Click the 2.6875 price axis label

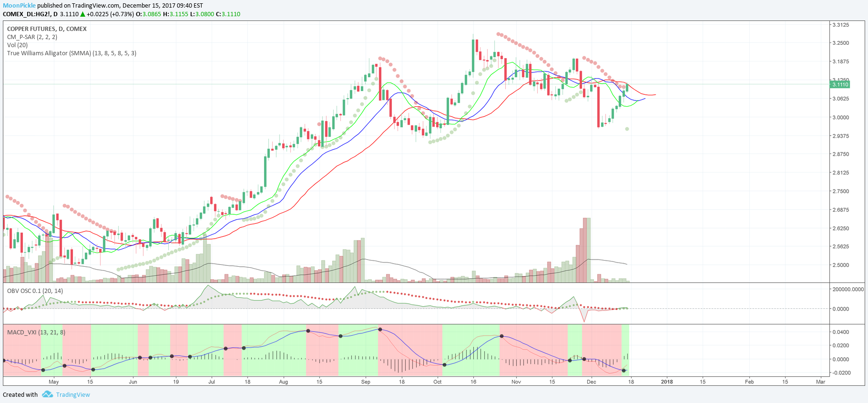840,210
